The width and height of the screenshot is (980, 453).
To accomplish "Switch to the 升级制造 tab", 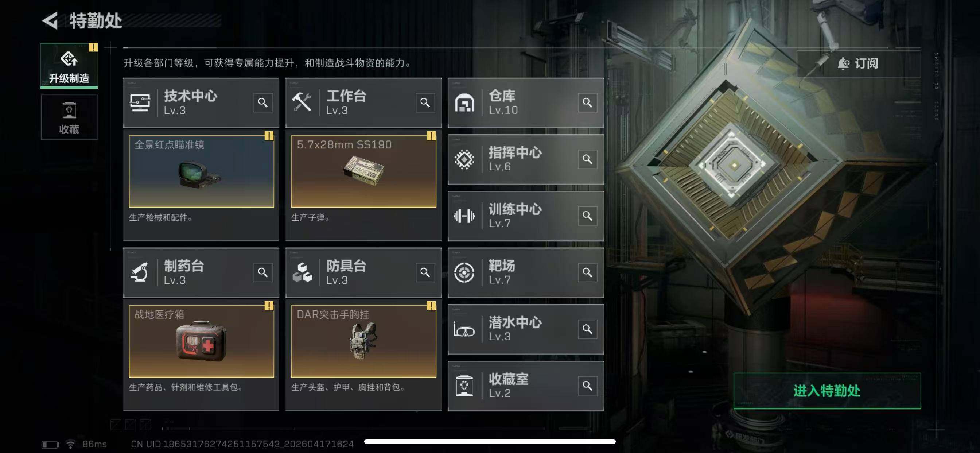I will point(69,66).
